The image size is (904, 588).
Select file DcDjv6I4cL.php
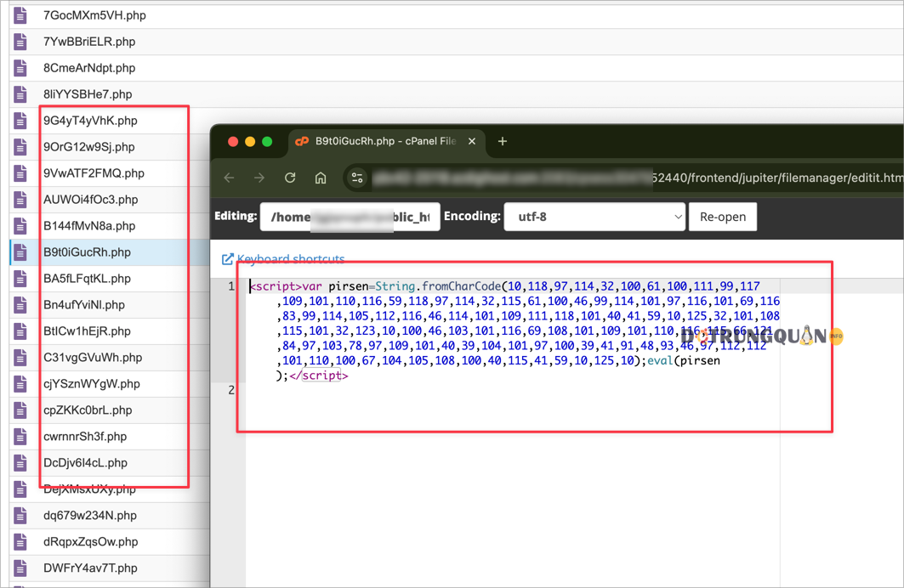85,463
